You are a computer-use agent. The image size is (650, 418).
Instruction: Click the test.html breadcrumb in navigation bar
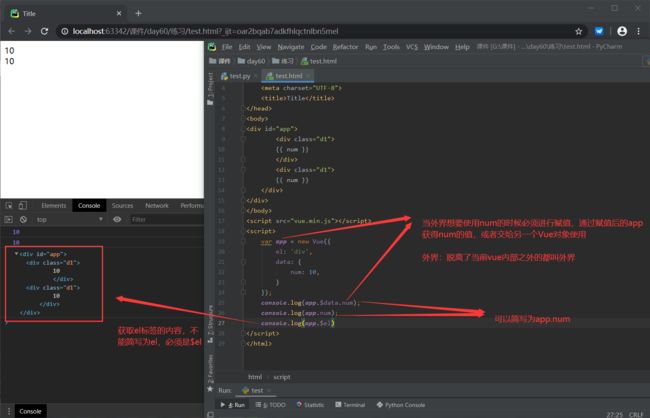(319, 61)
